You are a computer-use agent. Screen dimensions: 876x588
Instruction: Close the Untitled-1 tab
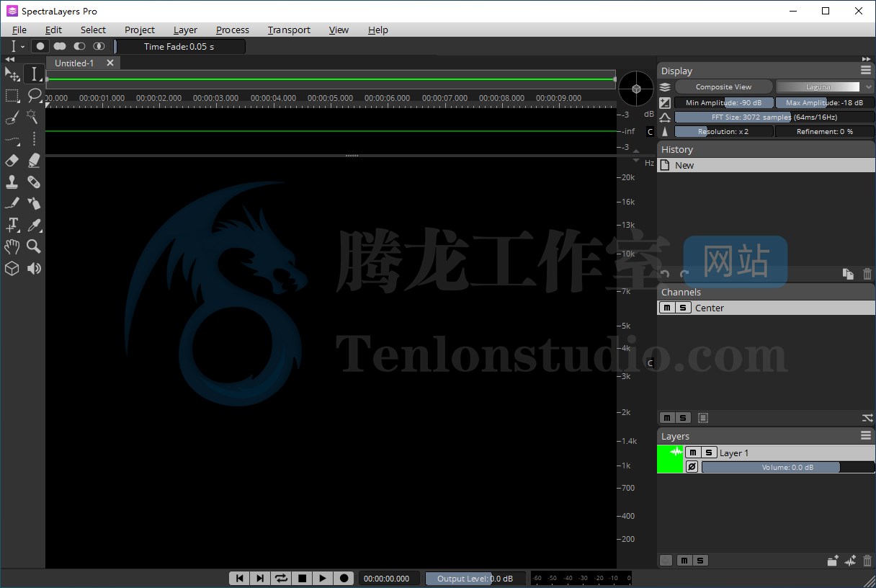[110, 63]
